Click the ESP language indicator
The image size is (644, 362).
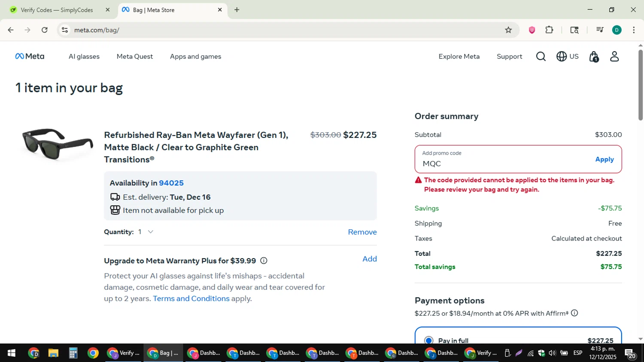pyautogui.click(x=578, y=353)
